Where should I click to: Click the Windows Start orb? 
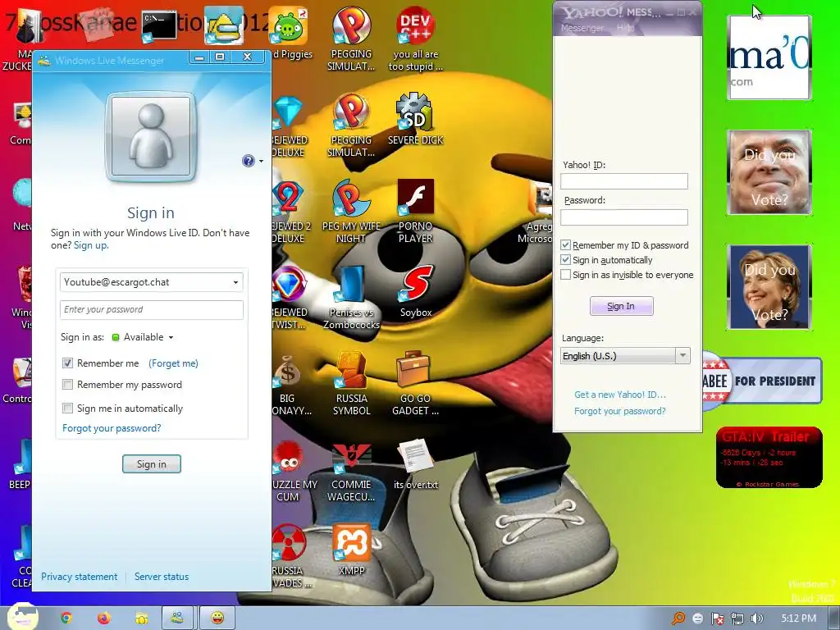pos(22,616)
